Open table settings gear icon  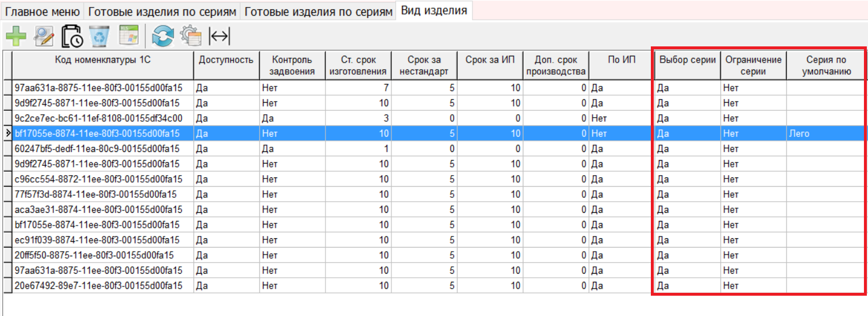[191, 37]
